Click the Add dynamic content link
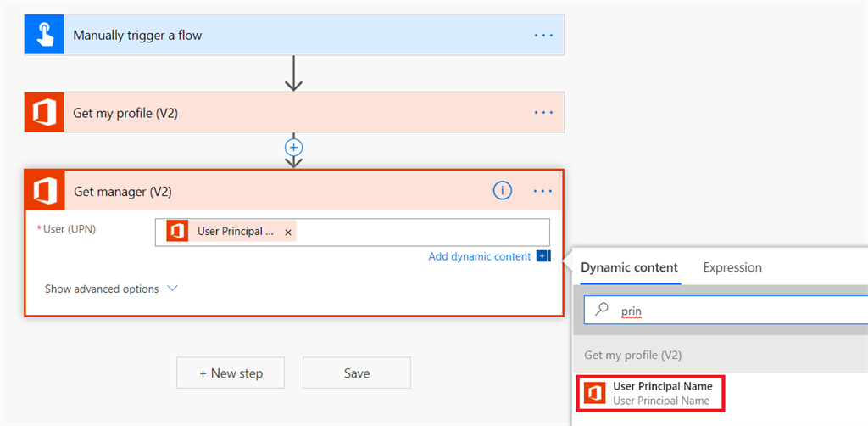Image resolution: width=868 pixels, height=426 pixels. point(479,256)
